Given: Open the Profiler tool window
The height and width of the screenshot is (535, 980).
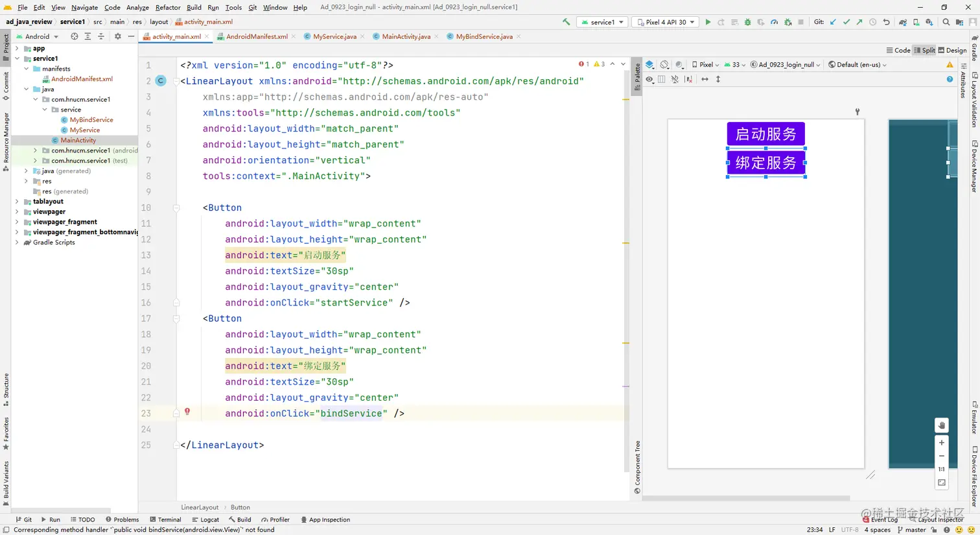Looking at the screenshot, I should pos(275,519).
